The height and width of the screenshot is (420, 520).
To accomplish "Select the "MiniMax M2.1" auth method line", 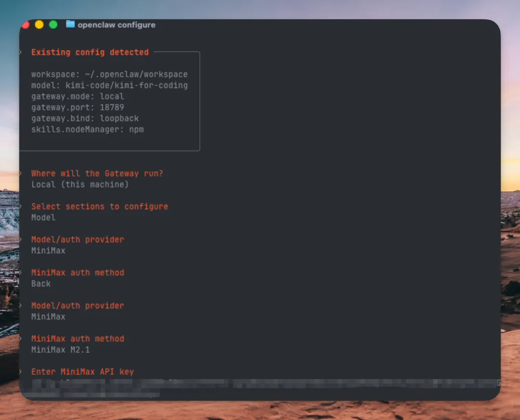I will click(x=60, y=350).
